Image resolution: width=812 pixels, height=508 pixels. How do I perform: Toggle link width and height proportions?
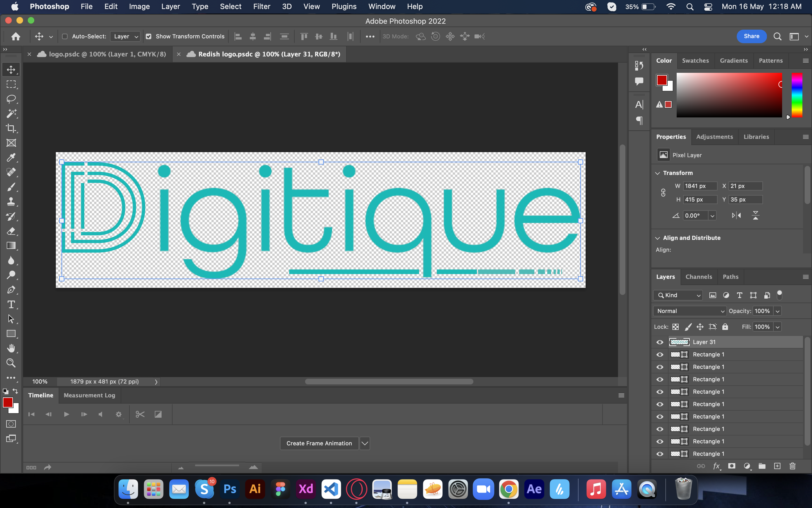[663, 193]
